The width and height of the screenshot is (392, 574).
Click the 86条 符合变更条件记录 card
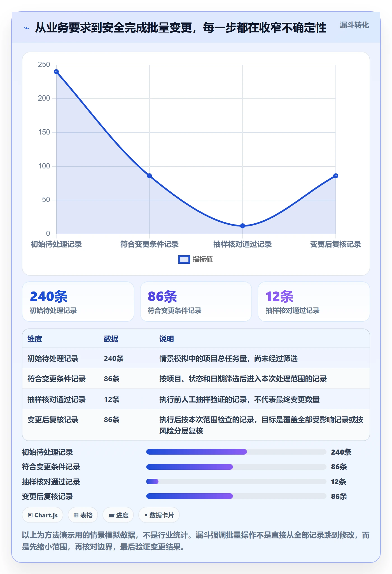click(x=196, y=302)
